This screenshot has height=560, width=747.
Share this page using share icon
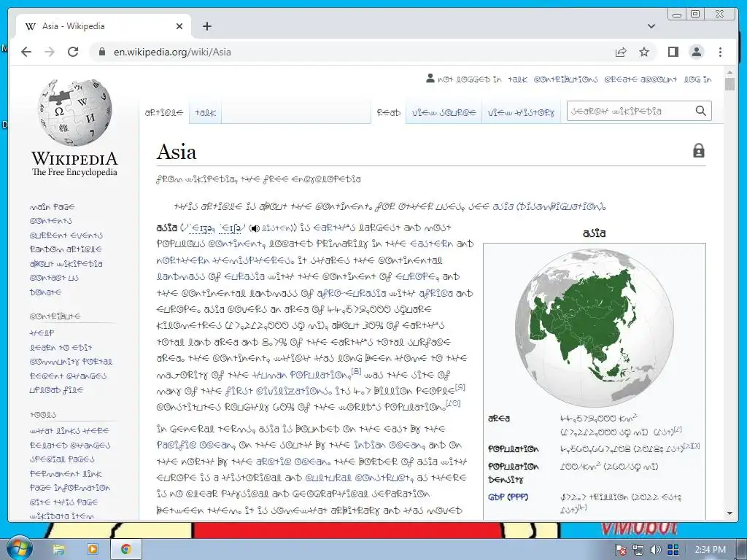[x=621, y=52]
